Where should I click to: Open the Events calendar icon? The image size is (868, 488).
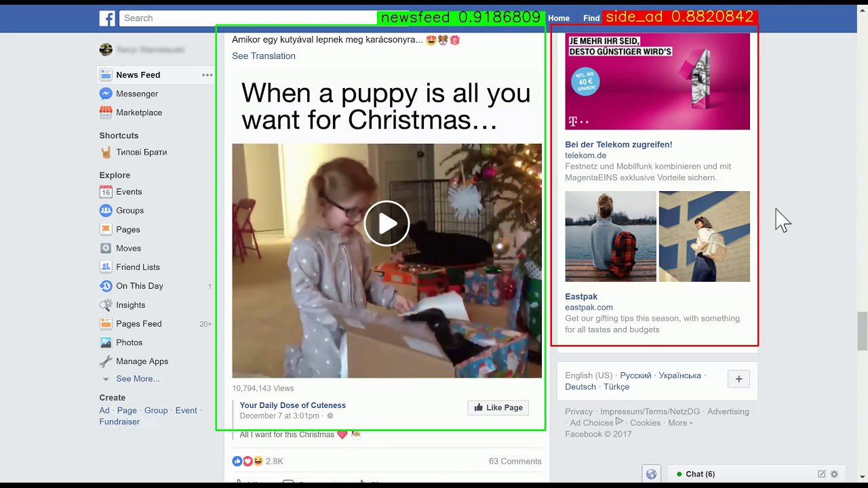[x=106, y=192]
